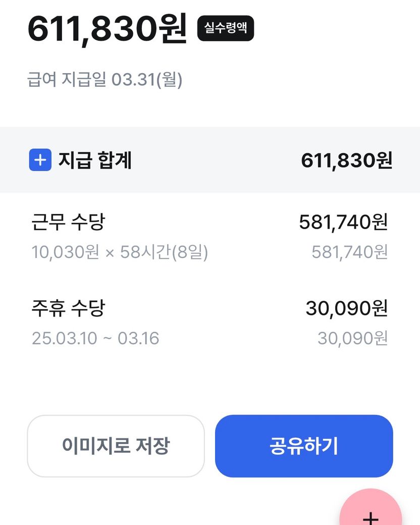The image size is (420, 525).
Task: Tap the 58시간(8일) worked hours text
Action: click(164, 251)
